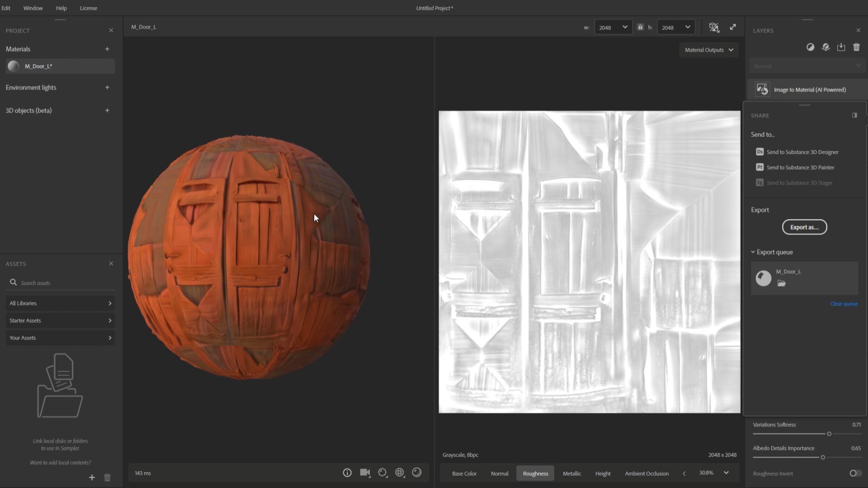Click the render sphere icon in viewport
The width and height of the screenshot is (868, 488).
417,472
